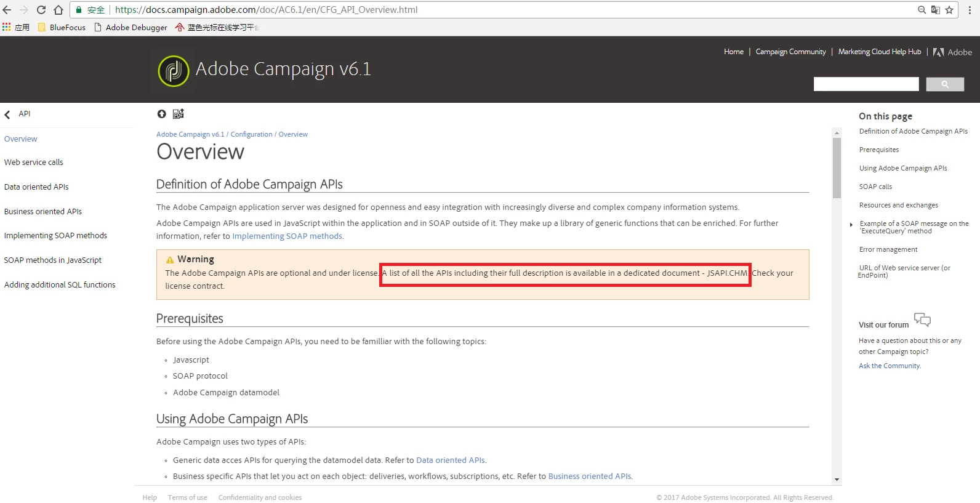Click the browser back arrow
This screenshot has width=980, height=503.
point(7,10)
